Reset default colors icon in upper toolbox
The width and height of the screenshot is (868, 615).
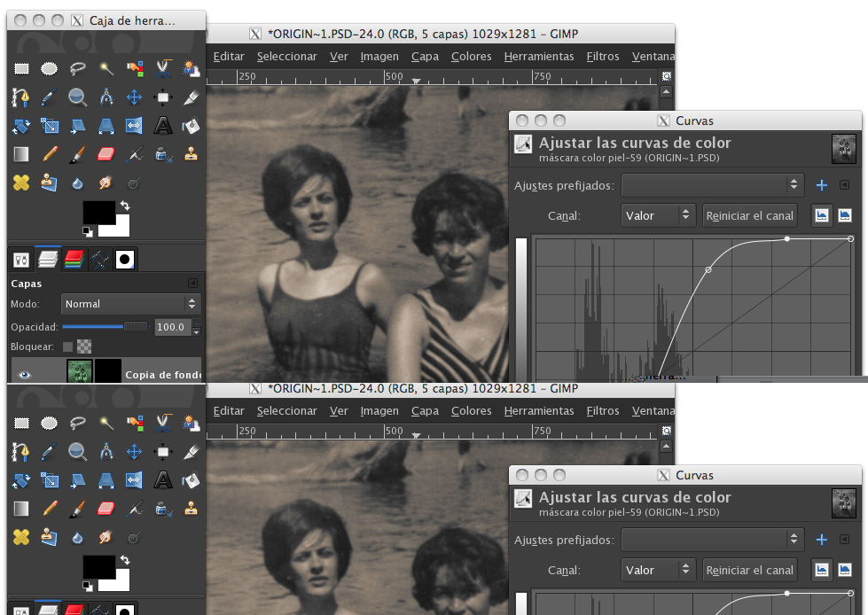[88, 231]
